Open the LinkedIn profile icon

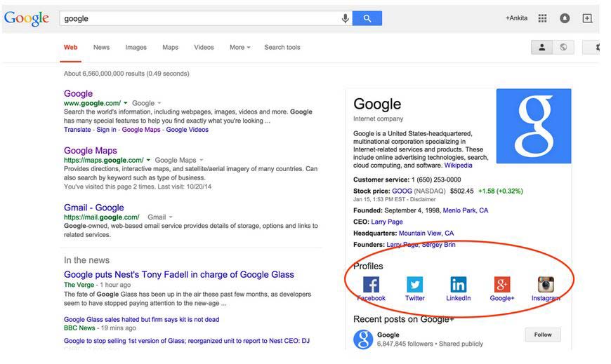[x=459, y=284]
